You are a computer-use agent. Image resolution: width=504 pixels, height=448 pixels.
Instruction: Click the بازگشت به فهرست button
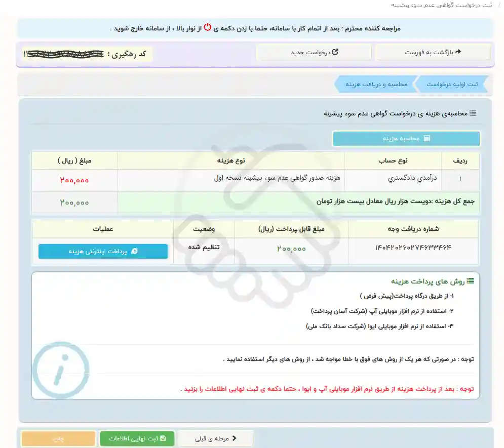click(433, 52)
